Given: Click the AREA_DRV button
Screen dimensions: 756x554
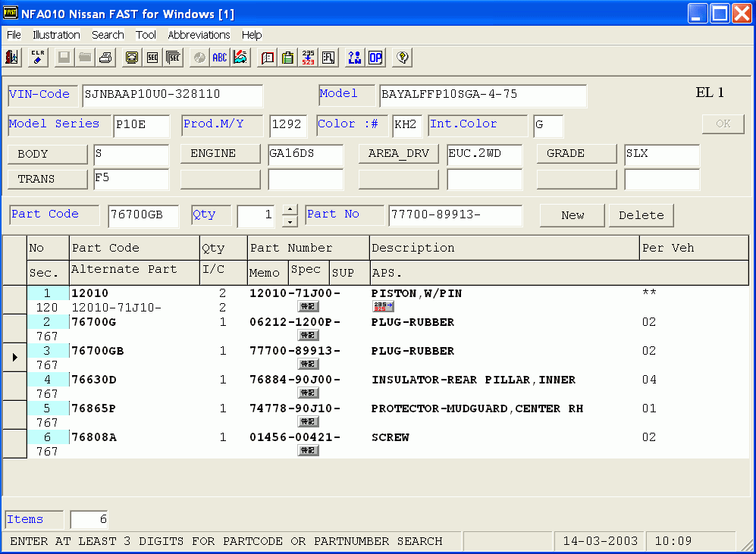Looking at the screenshot, I should 399,154.
